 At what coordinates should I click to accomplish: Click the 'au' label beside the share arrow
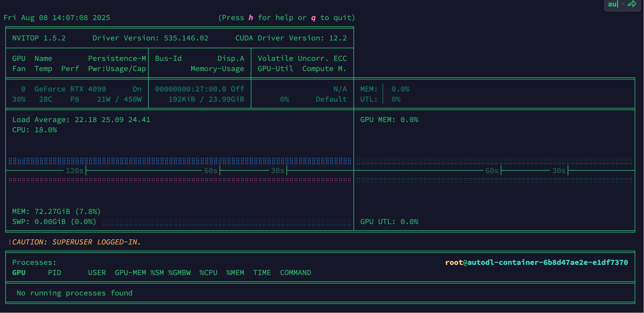tap(612, 4)
